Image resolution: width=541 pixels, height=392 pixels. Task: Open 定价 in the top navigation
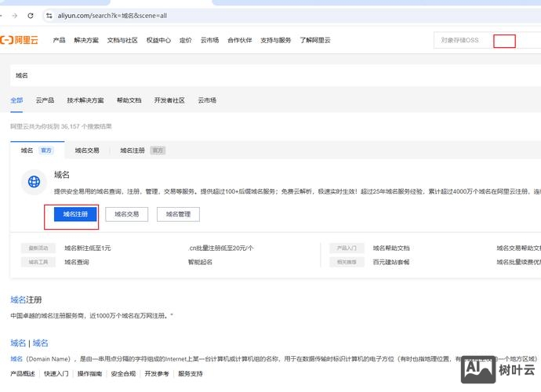coord(185,40)
